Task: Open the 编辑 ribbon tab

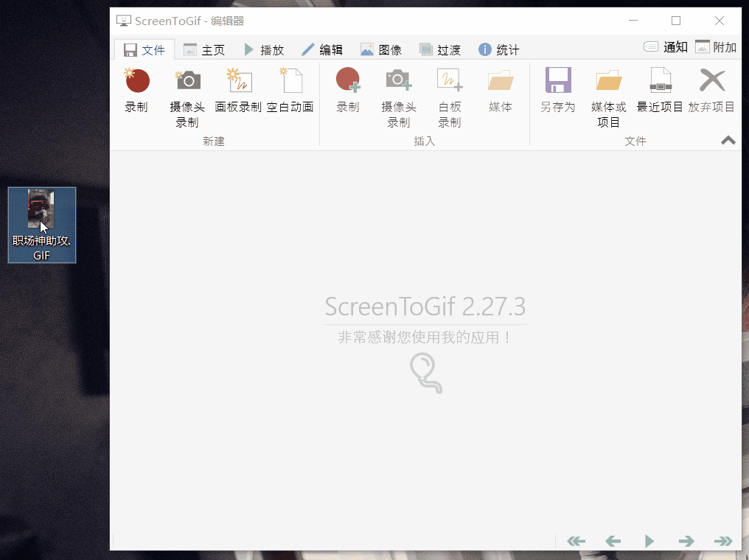Action: coord(322,49)
